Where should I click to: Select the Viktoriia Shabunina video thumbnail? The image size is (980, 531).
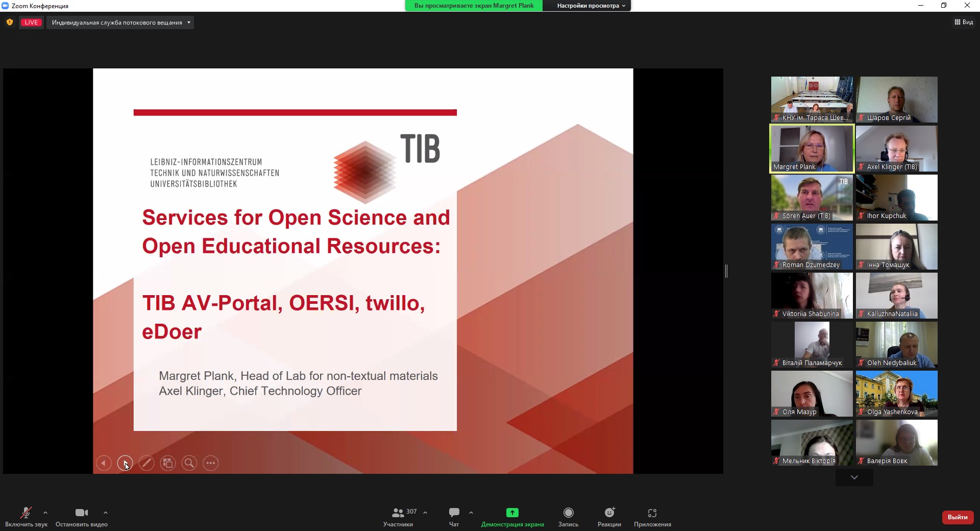click(x=812, y=296)
